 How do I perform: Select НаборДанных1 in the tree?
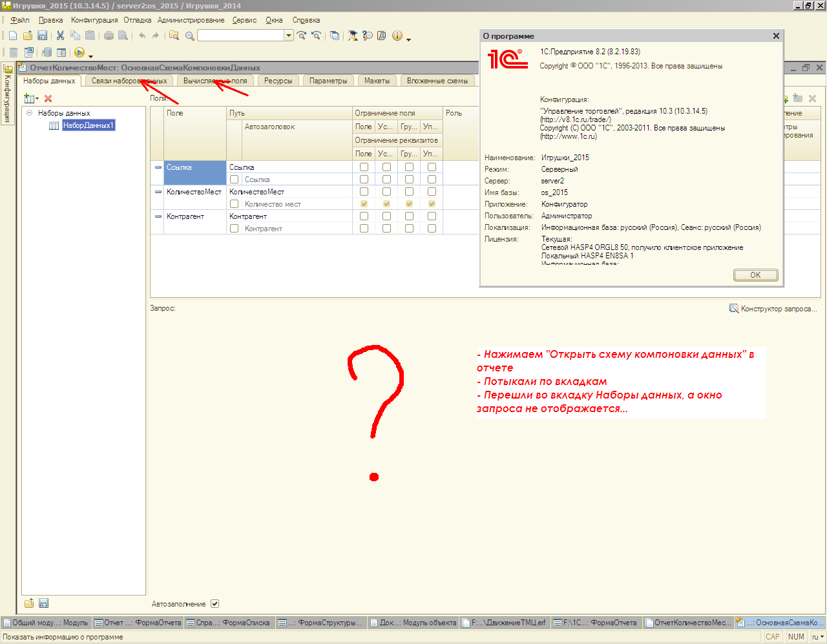[88, 125]
